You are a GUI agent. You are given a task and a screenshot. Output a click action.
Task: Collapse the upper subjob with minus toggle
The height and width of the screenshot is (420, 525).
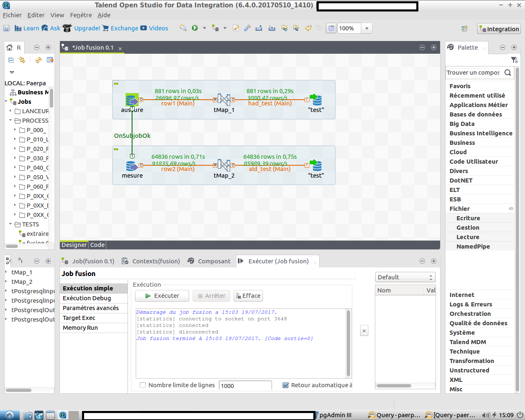pos(116,84)
